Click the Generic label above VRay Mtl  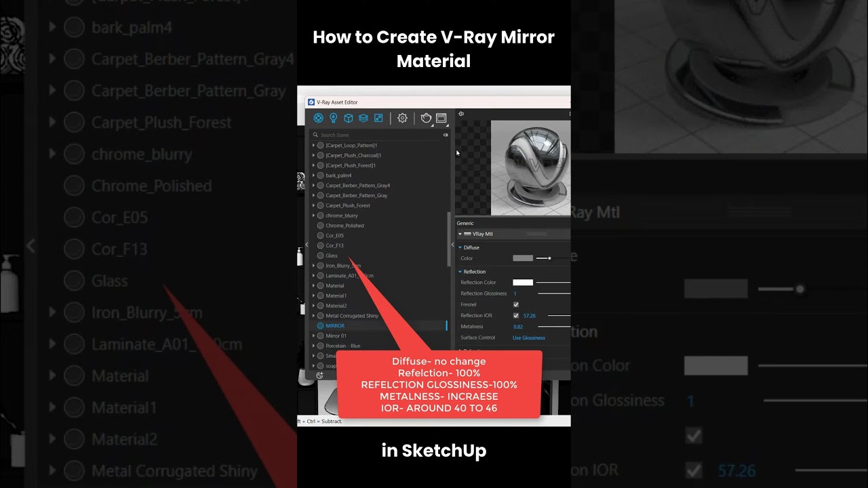(465, 223)
